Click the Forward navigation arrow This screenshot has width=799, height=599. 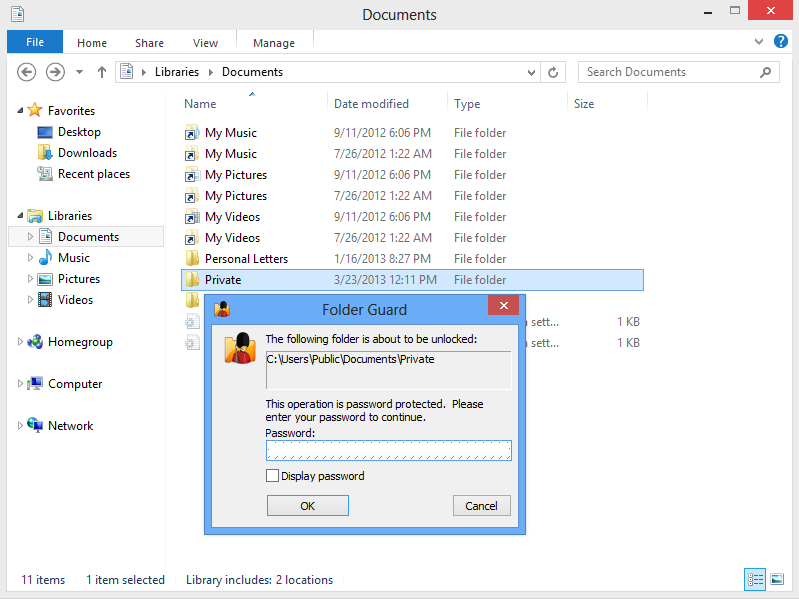click(x=55, y=72)
